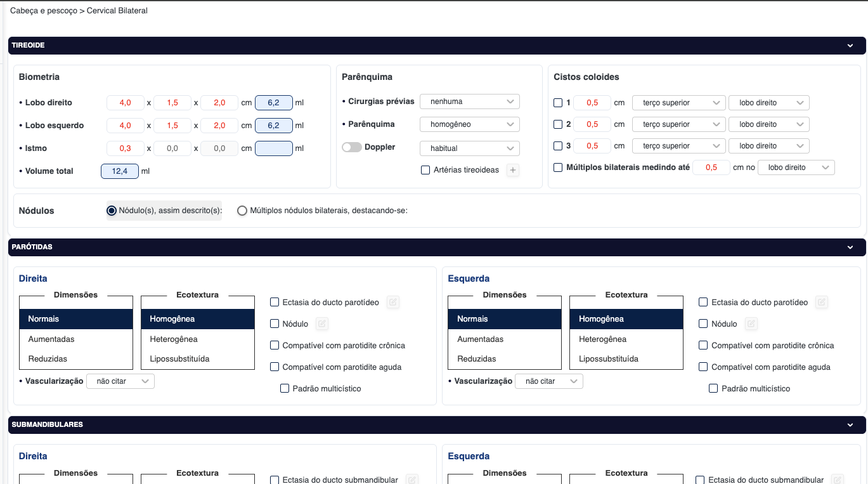Click plus icon next to Artérias tireoideas
This screenshot has width=868, height=484.
[x=513, y=170]
